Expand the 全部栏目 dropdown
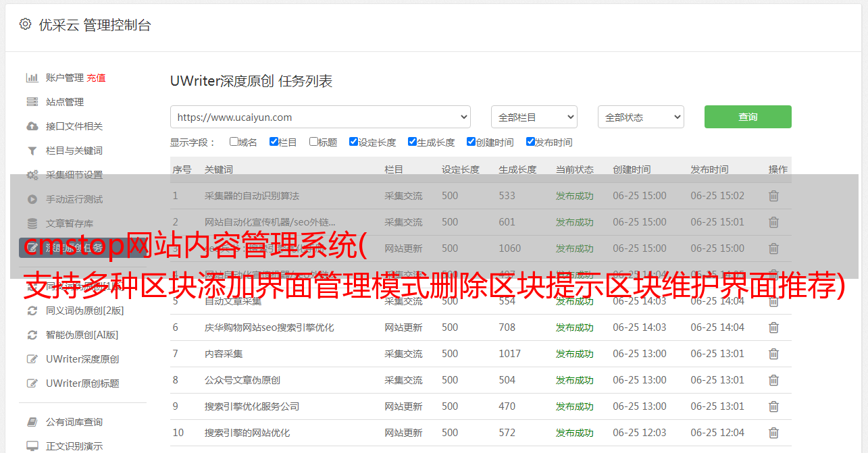 tap(534, 117)
